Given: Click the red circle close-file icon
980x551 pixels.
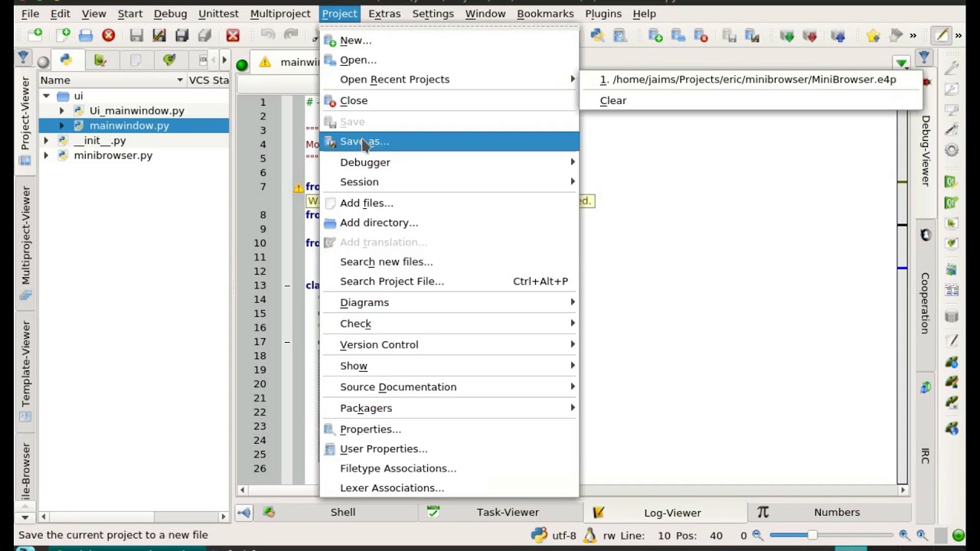Looking at the screenshot, I should [x=109, y=35].
